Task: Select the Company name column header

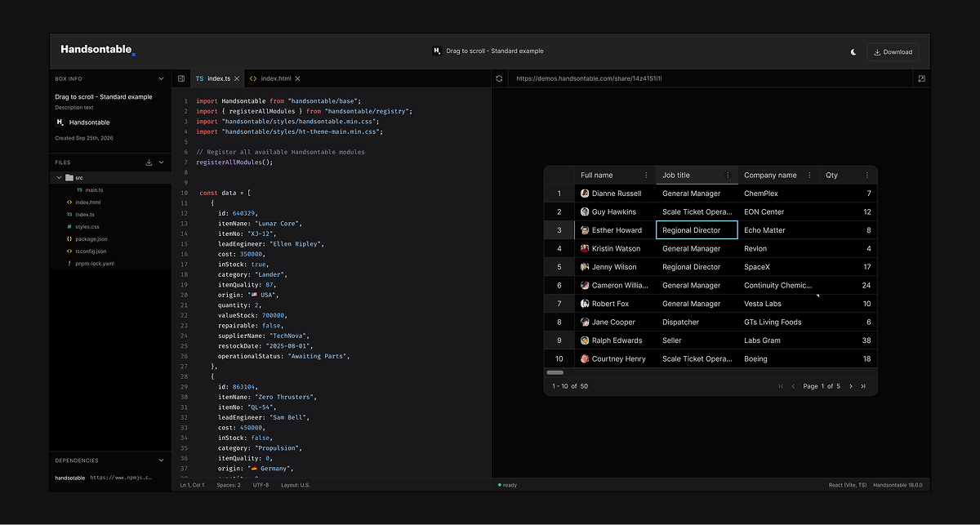Action: [778, 176]
